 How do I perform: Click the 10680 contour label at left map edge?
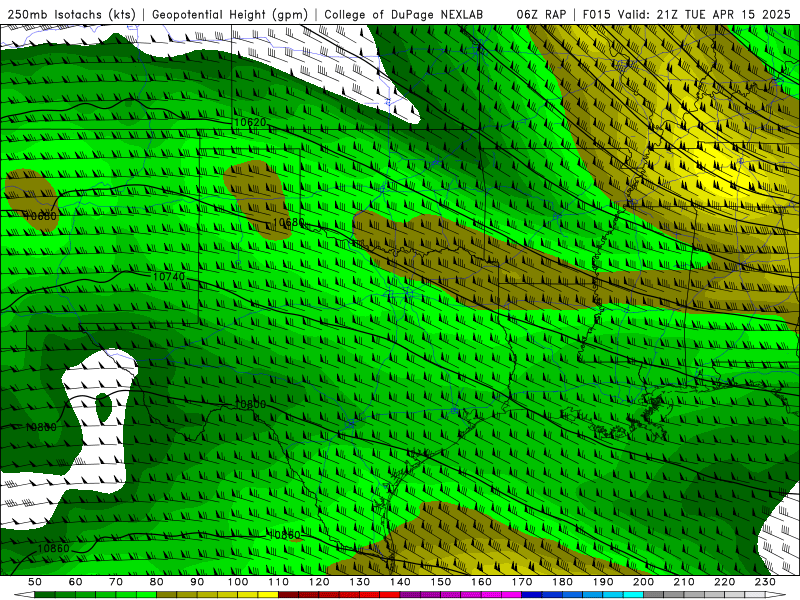pyautogui.click(x=41, y=216)
